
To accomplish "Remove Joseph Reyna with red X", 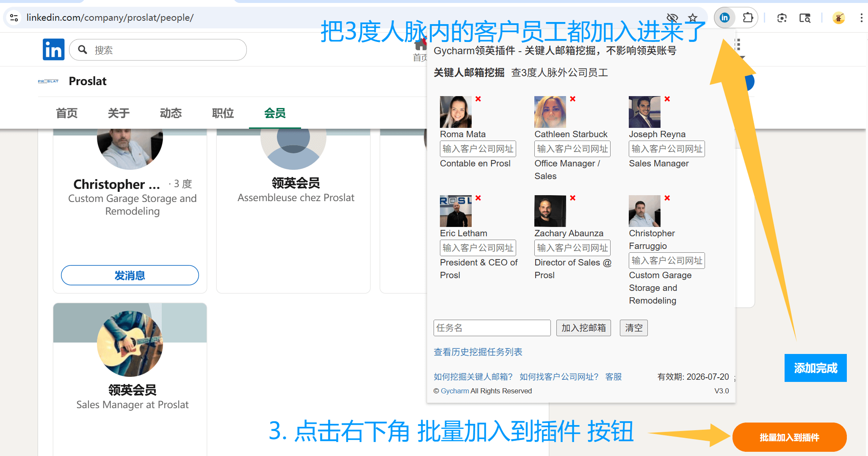I will coord(667,99).
